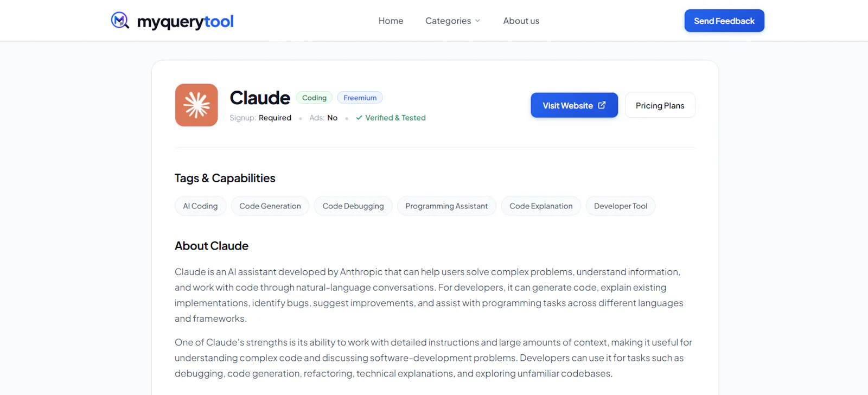Click the Claude starburst logo tile
Screen dimensions: 868x395
click(x=196, y=105)
